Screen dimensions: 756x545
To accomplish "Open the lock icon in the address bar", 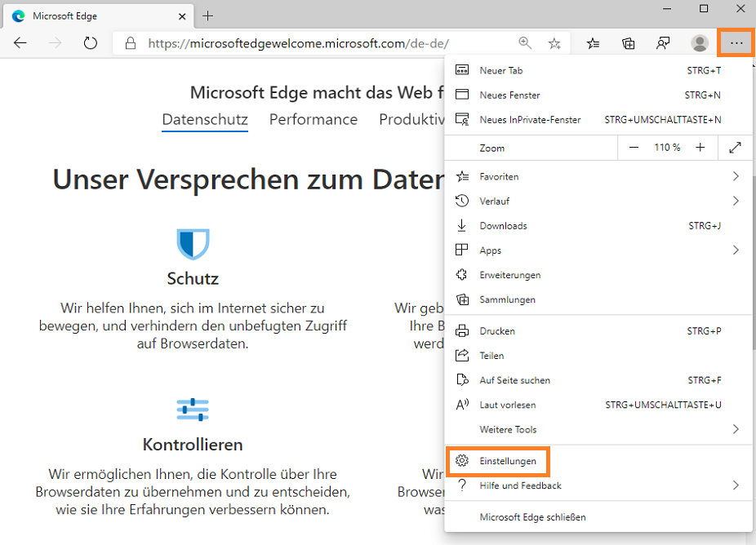I will (x=131, y=42).
